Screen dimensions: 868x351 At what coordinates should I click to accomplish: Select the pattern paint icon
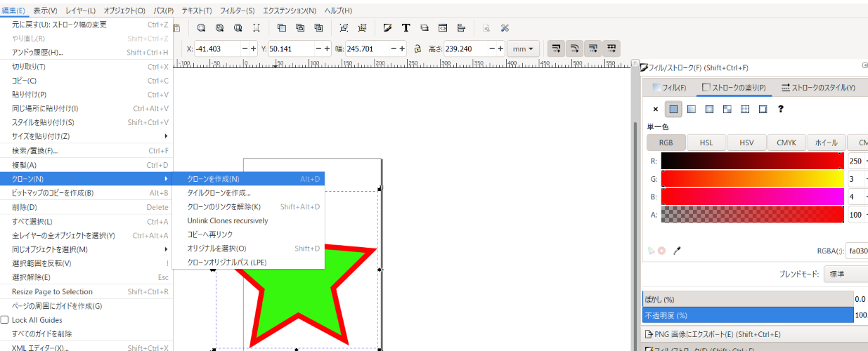click(745, 109)
